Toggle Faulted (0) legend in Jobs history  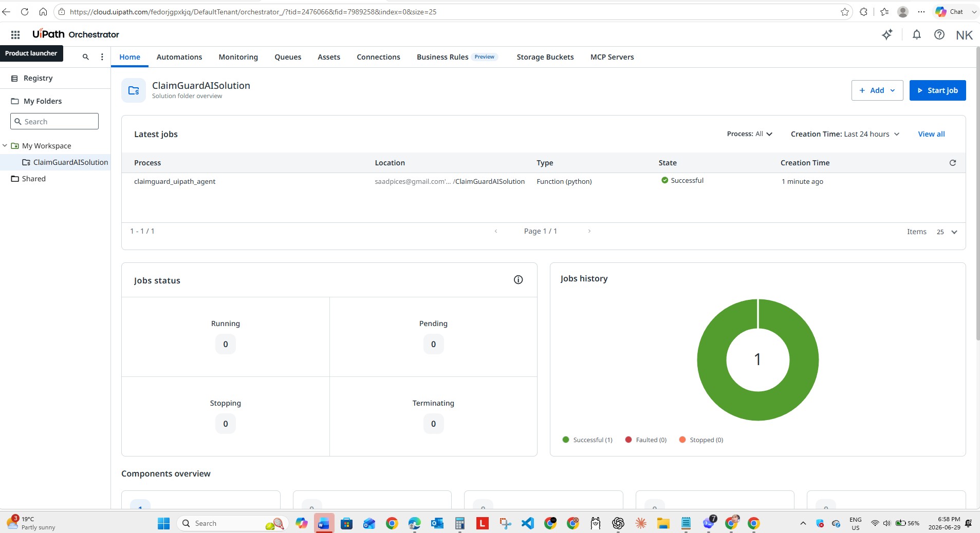[x=646, y=440]
